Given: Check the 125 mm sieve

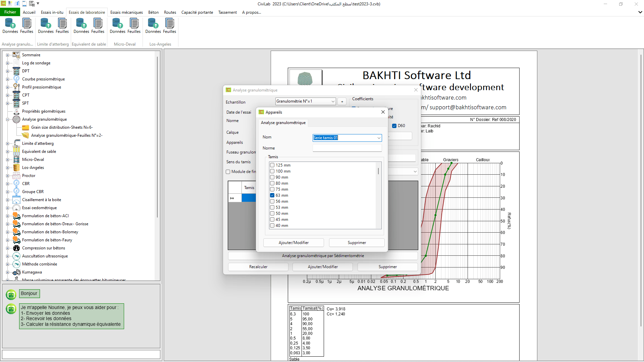Looking at the screenshot, I should click(272, 165).
